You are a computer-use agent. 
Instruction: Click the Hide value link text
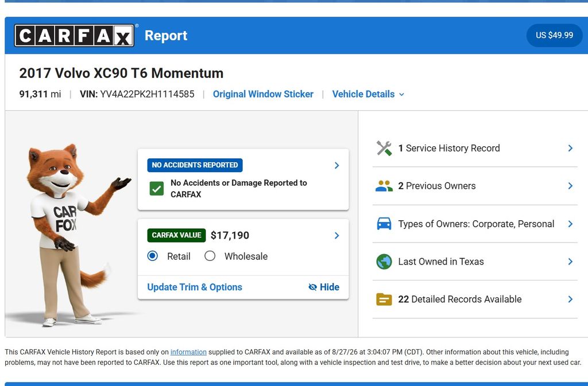click(x=330, y=287)
